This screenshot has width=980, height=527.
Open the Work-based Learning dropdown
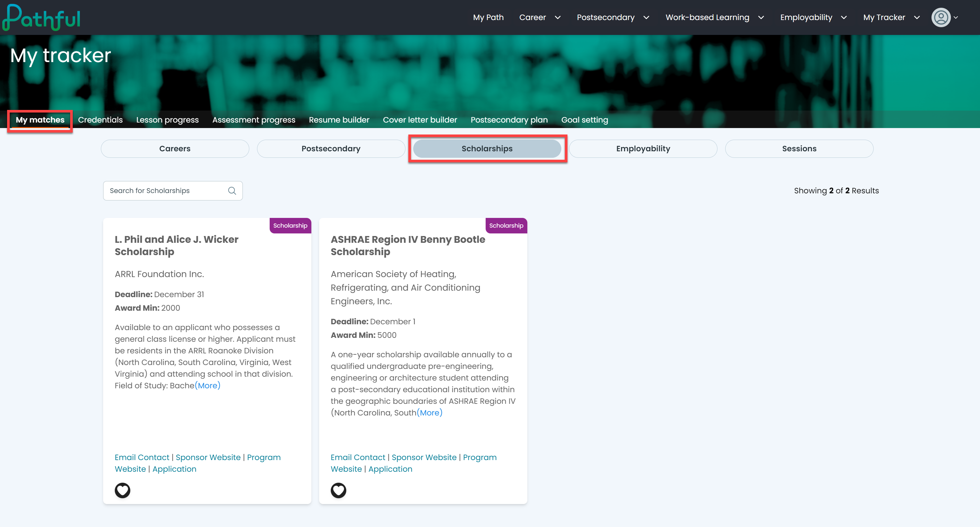[x=761, y=17]
